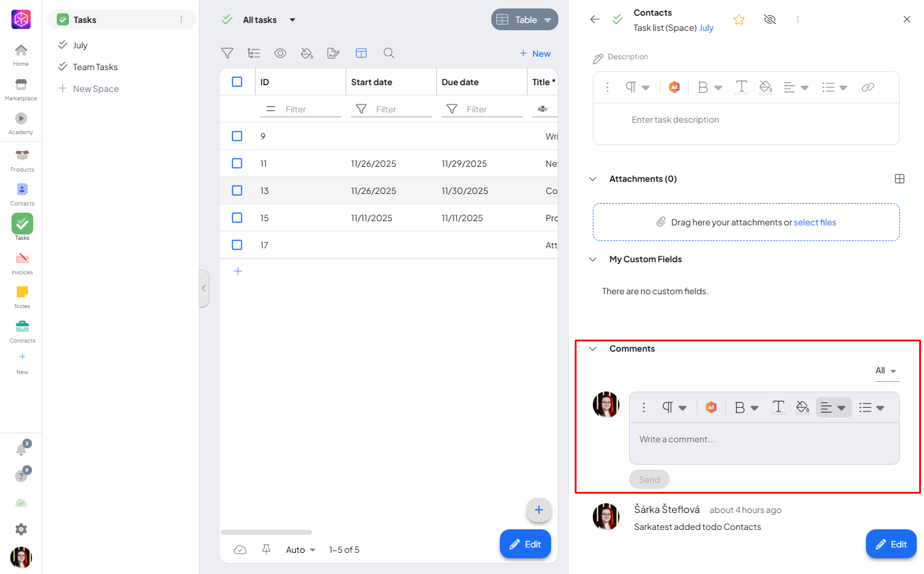Screen dimensions: 924x574
Task: Click the filter funnel icon in the table toolbar
Action: pos(227,53)
